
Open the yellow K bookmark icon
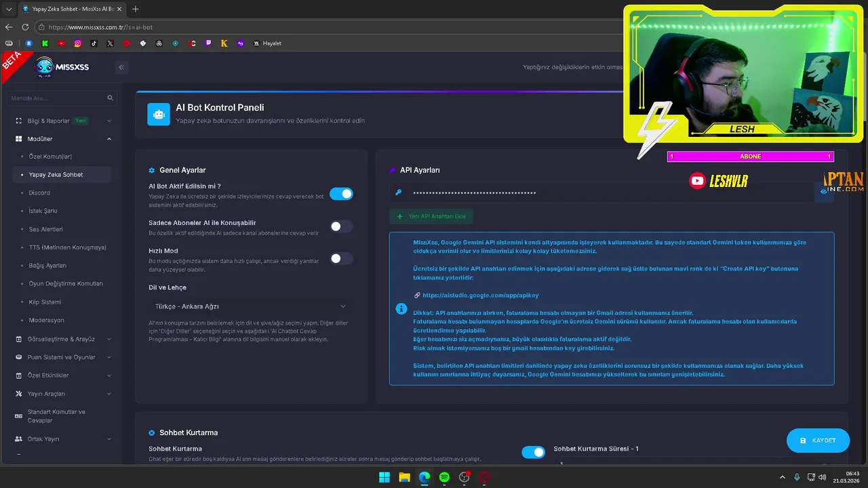[224, 43]
